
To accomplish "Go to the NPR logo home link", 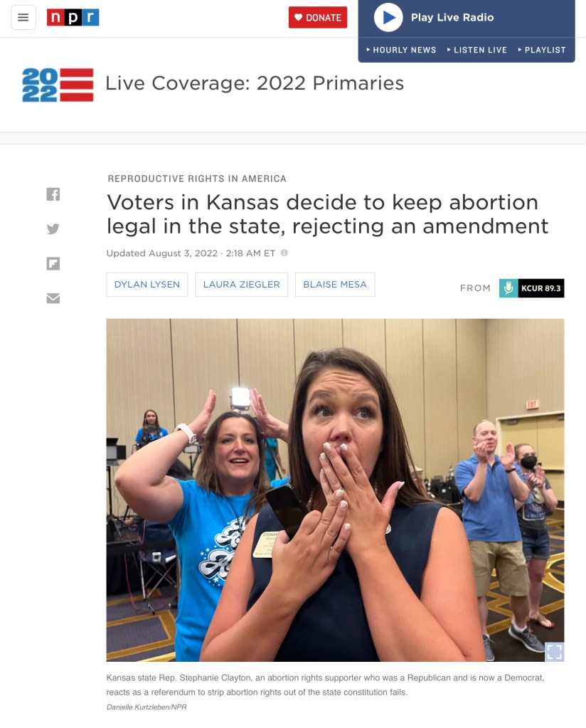I will point(73,18).
